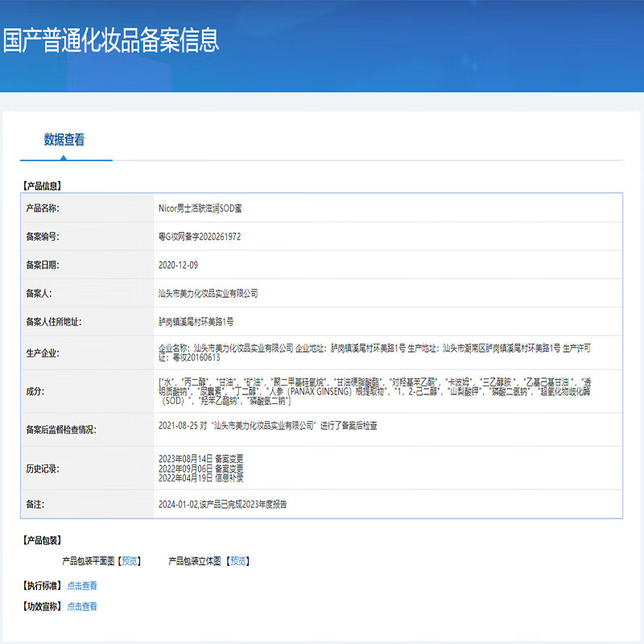Click the filing number 粤G妆网备字2020261972
The width and height of the screenshot is (644, 644).
(200, 237)
